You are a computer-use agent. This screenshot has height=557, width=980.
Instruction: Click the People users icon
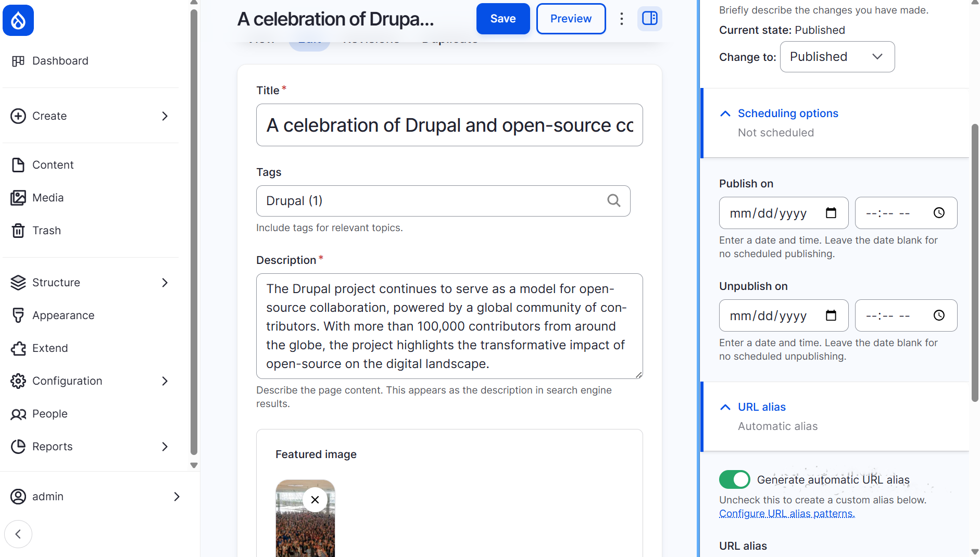[x=18, y=414]
